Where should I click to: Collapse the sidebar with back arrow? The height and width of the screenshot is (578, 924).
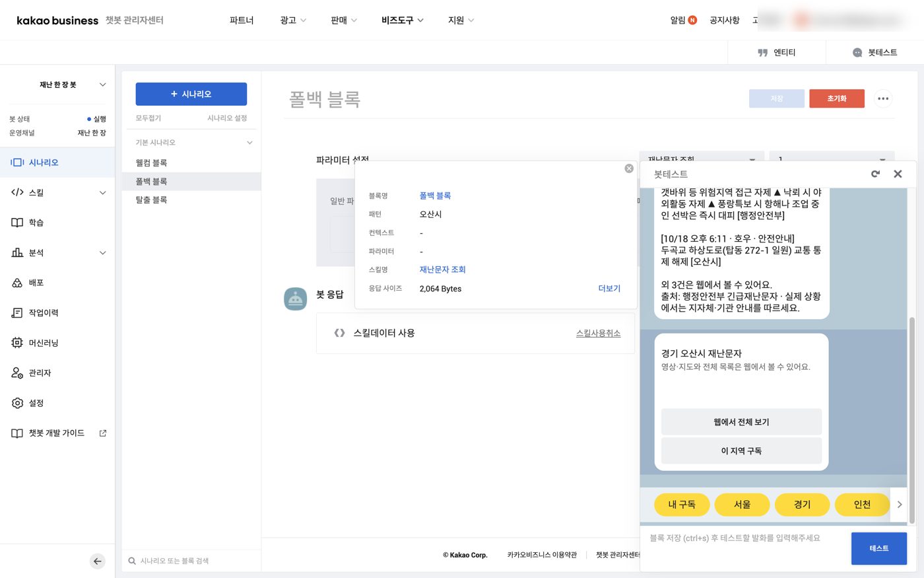point(97,561)
